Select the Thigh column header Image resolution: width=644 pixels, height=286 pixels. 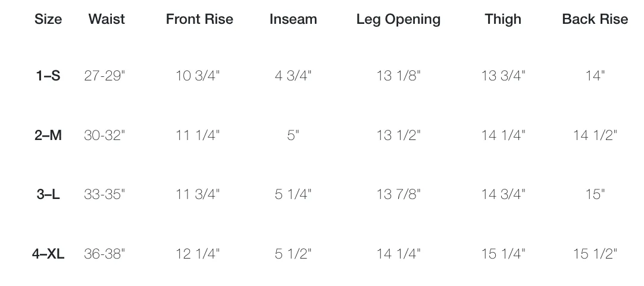point(503,20)
